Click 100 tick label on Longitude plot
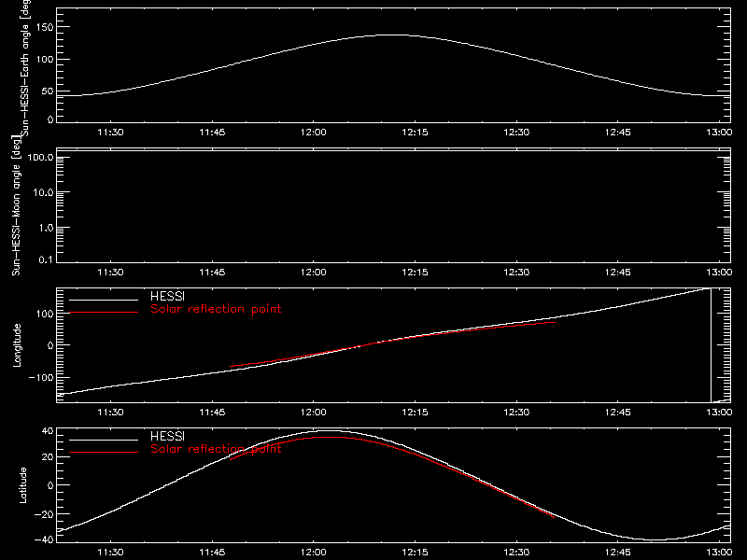The image size is (747, 560). click(45, 314)
